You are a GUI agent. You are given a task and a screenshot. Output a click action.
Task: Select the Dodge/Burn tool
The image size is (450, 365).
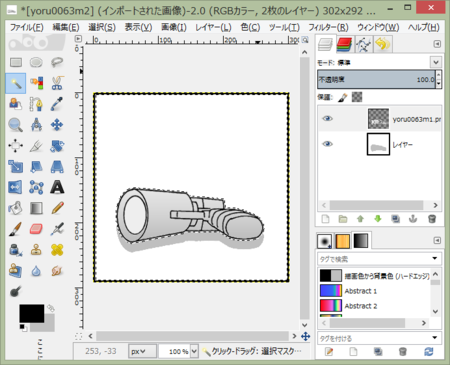click(x=16, y=292)
